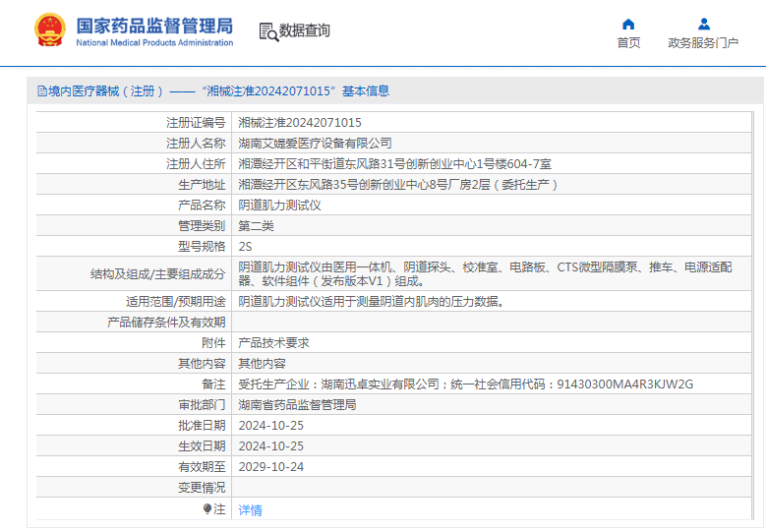Select management class 第二类

coord(256,226)
